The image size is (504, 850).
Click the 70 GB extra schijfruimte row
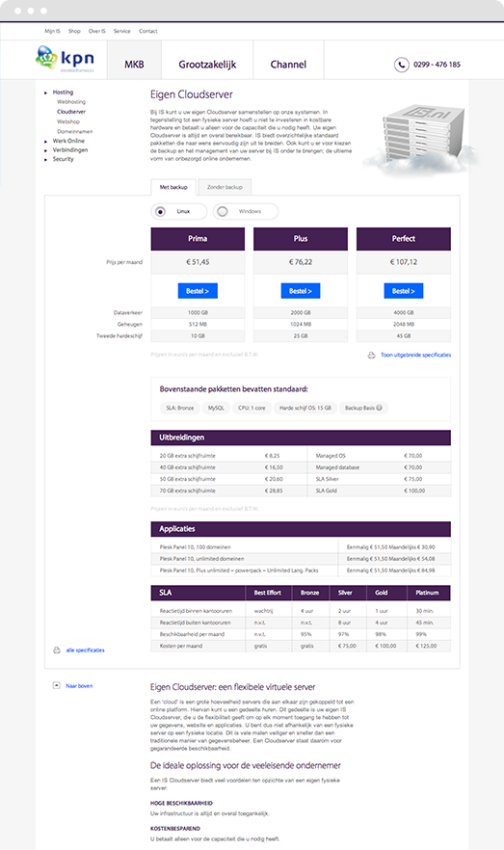(x=228, y=491)
